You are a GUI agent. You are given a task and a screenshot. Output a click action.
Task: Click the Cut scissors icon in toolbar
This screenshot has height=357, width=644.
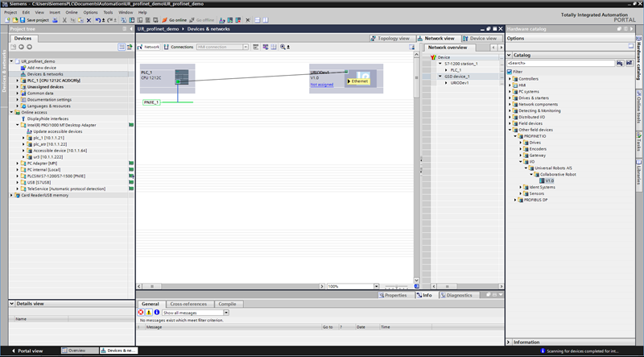tap(64, 19)
